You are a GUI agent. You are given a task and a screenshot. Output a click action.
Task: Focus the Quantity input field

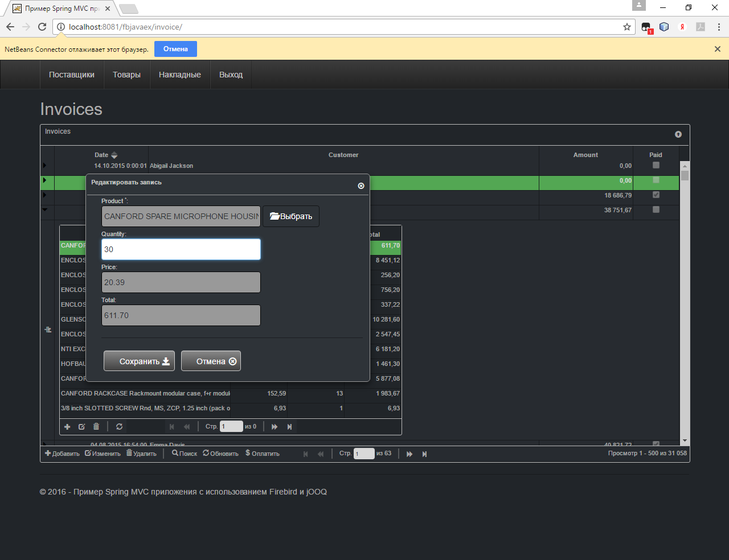181,249
